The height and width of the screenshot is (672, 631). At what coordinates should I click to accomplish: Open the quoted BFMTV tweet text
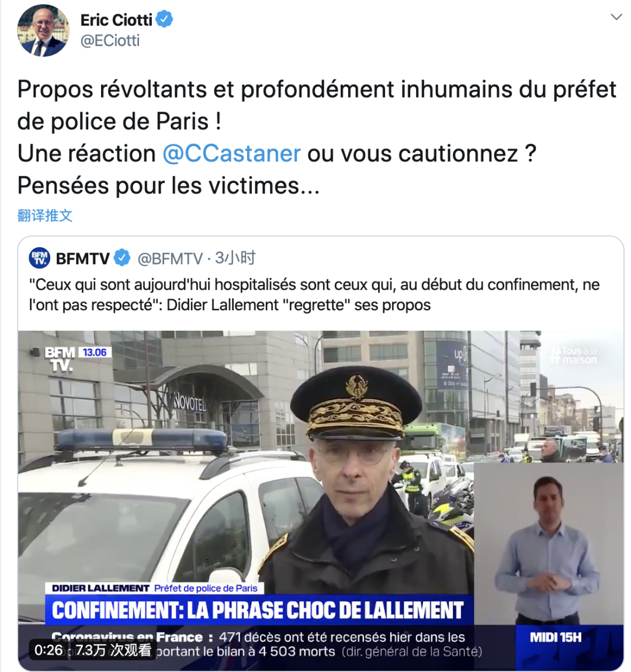[314, 295]
